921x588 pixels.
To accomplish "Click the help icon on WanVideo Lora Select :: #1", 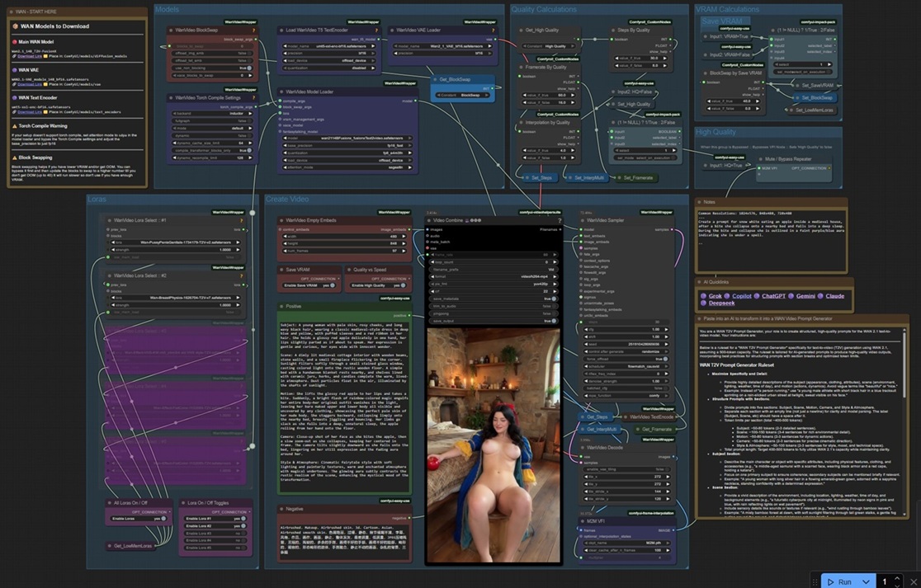I will [241, 221].
